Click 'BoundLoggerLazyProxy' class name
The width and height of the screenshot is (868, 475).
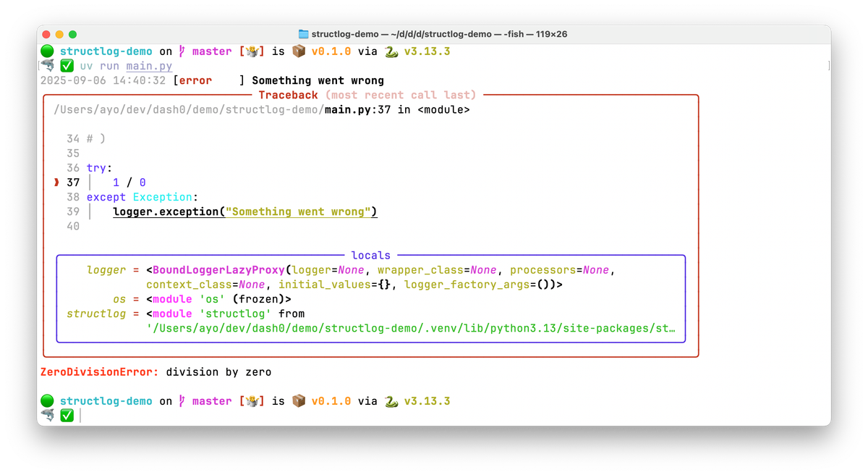[219, 270]
